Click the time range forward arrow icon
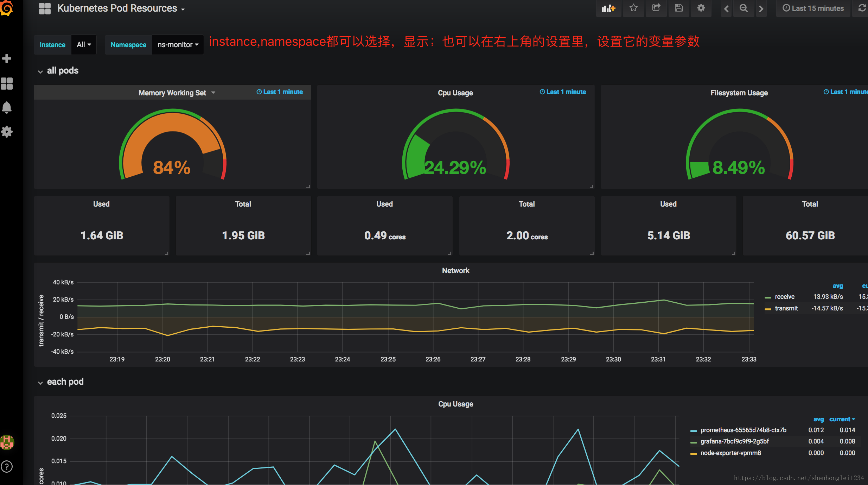Screen dimensions: 868x485 coord(761,8)
